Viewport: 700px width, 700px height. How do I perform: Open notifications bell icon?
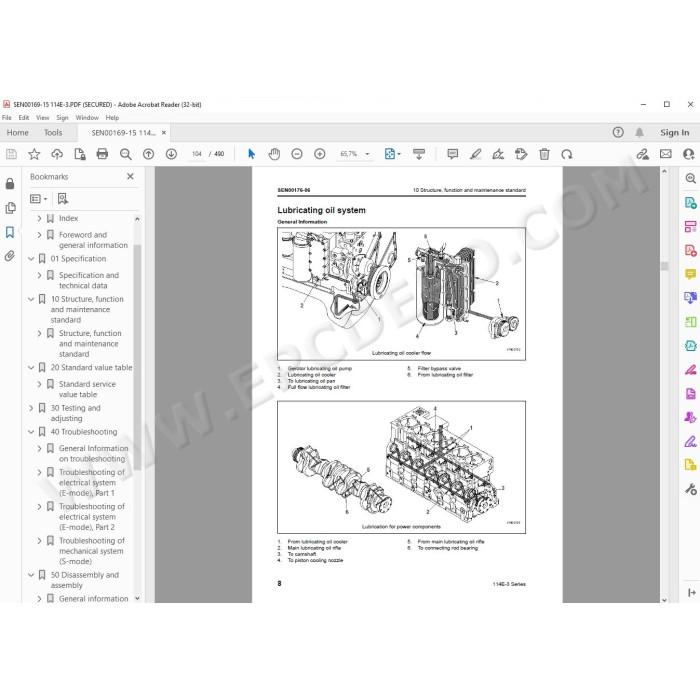click(639, 132)
